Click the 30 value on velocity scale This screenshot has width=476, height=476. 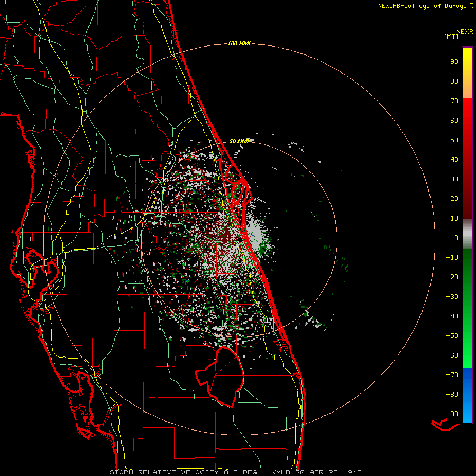(454, 179)
